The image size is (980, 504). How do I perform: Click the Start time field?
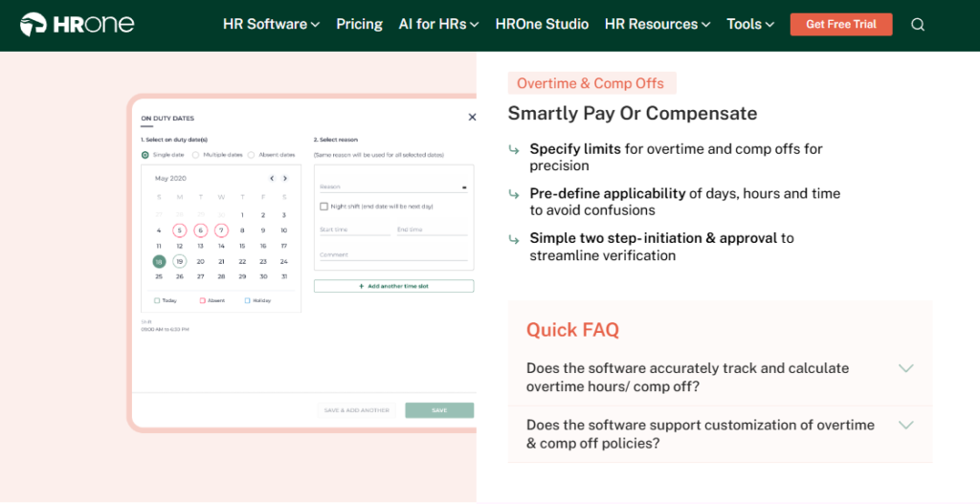(355, 230)
